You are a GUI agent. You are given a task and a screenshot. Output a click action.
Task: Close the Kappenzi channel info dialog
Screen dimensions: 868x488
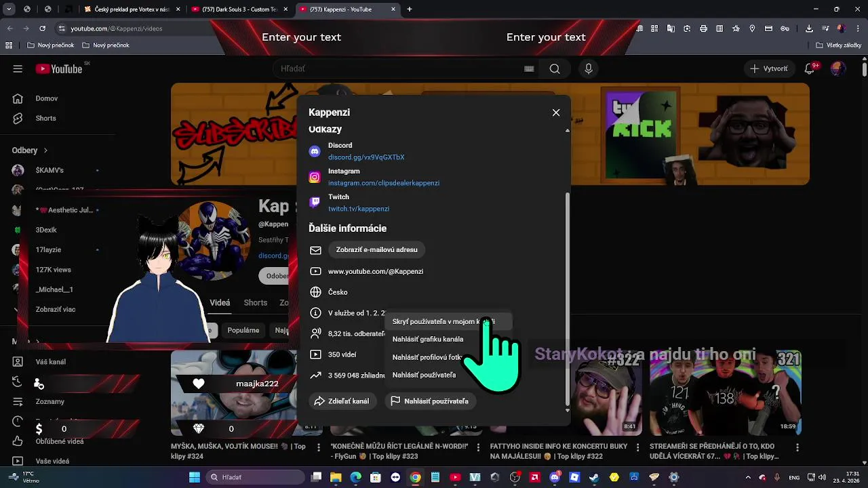point(556,113)
